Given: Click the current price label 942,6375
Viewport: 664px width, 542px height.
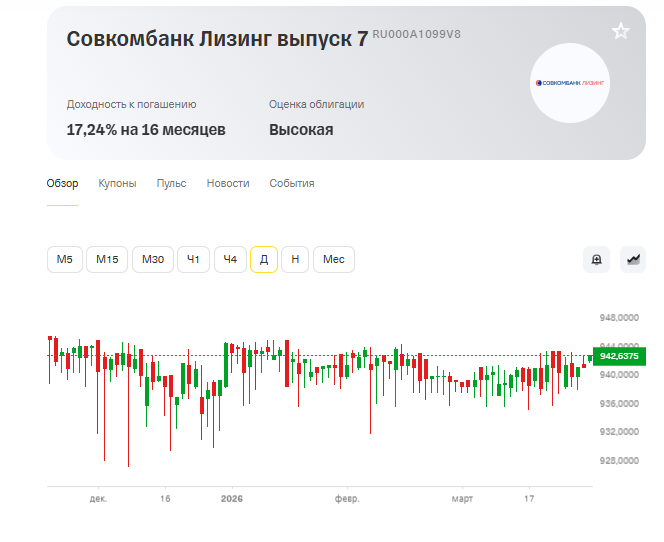Looking at the screenshot, I should point(620,356).
